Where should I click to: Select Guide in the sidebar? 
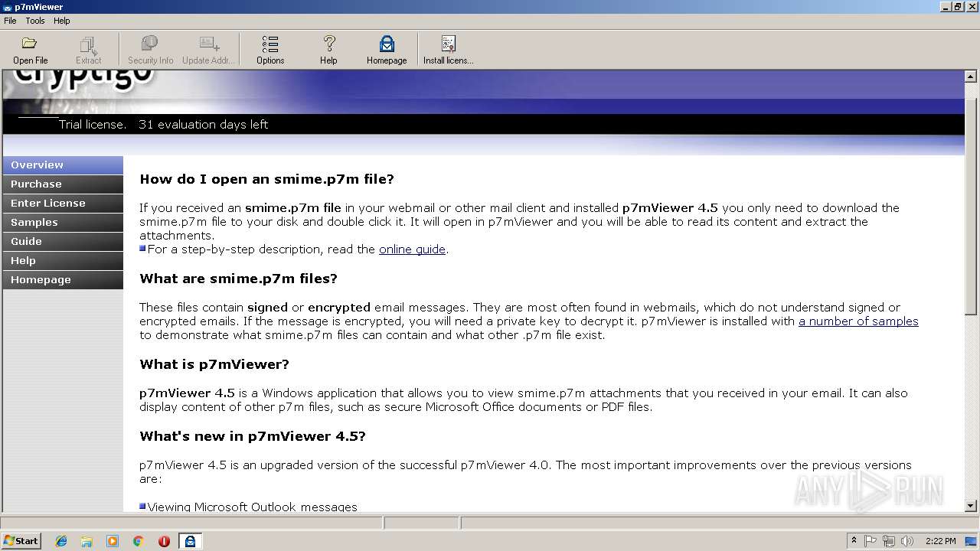point(63,241)
